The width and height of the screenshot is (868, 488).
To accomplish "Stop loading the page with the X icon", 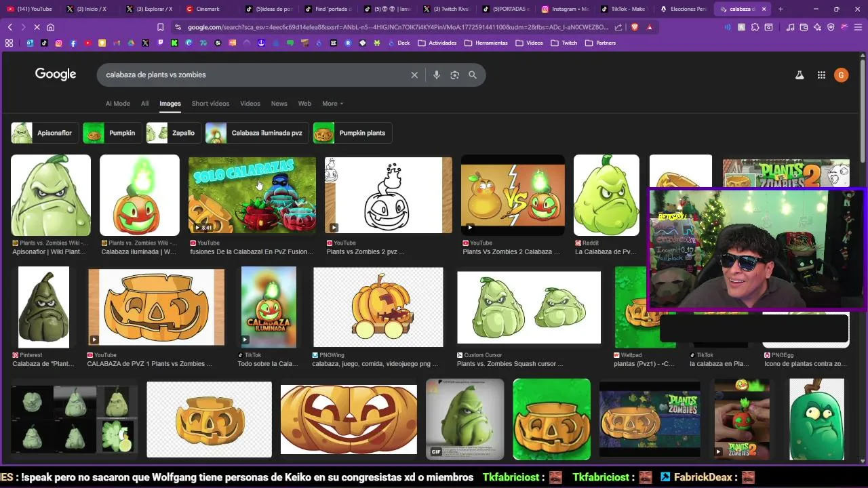I will tap(37, 27).
